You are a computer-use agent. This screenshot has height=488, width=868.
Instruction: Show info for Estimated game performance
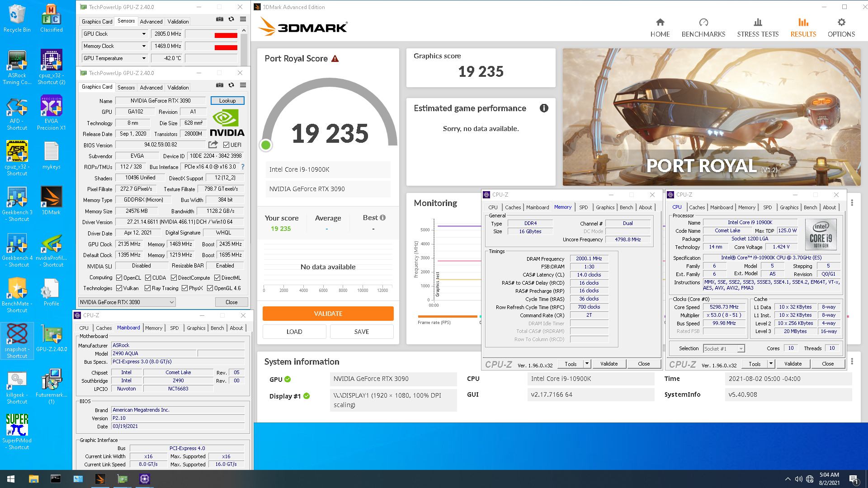pyautogui.click(x=544, y=108)
